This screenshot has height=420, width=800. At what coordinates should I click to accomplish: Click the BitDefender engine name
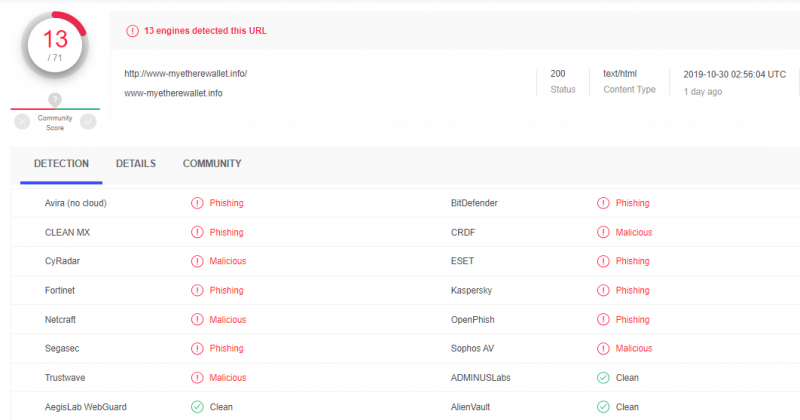[474, 203]
